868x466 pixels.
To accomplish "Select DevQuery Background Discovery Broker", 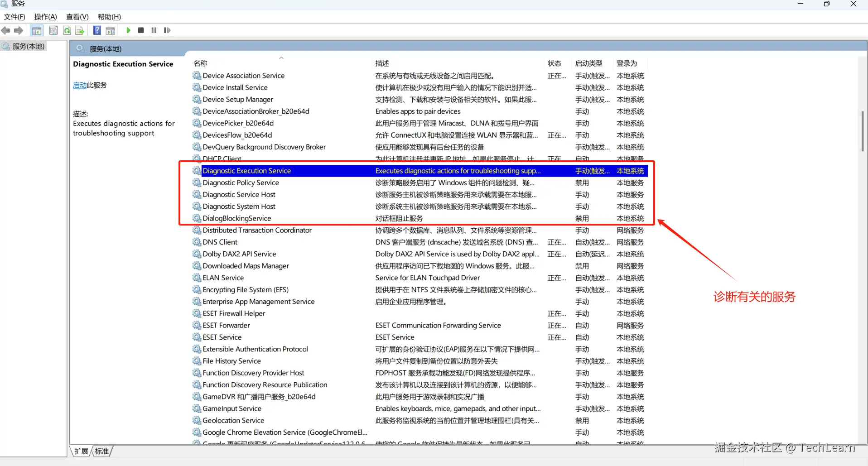I will tap(420, 147).
